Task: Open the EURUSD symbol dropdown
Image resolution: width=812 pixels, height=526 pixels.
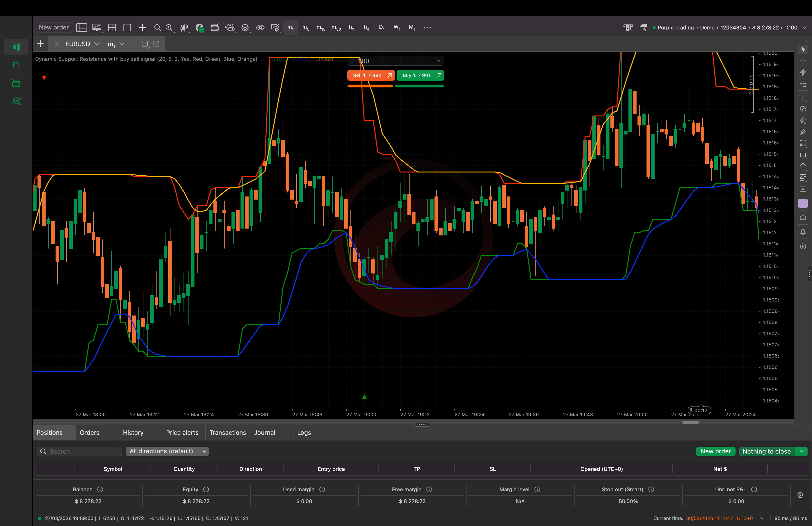Action: click(82, 44)
